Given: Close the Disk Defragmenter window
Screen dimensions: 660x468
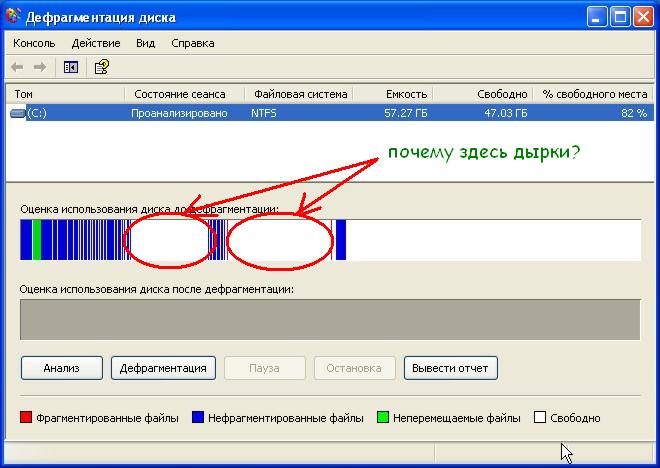Looking at the screenshot, I should pos(643,17).
